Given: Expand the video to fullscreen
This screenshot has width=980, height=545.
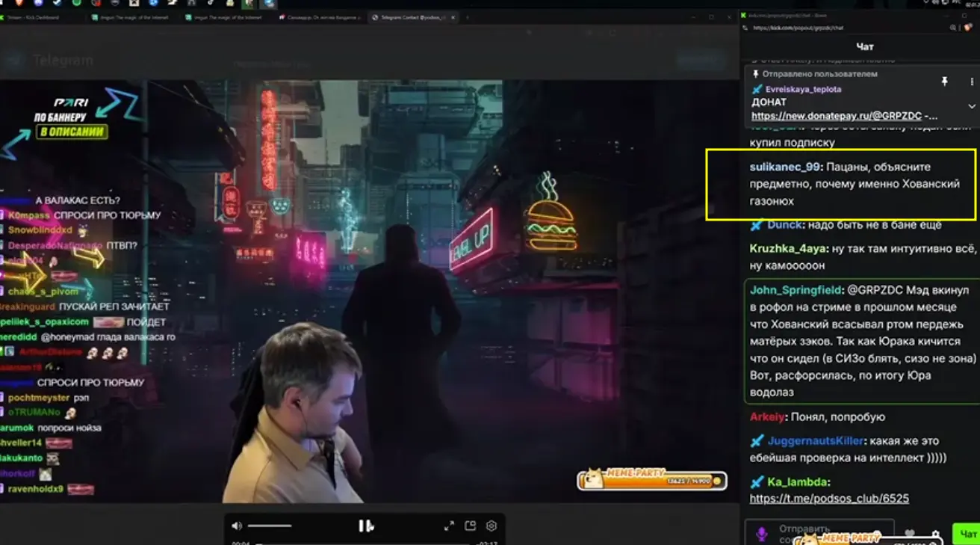Looking at the screenshot, I should pyautogui.click(x=449, y=526).
